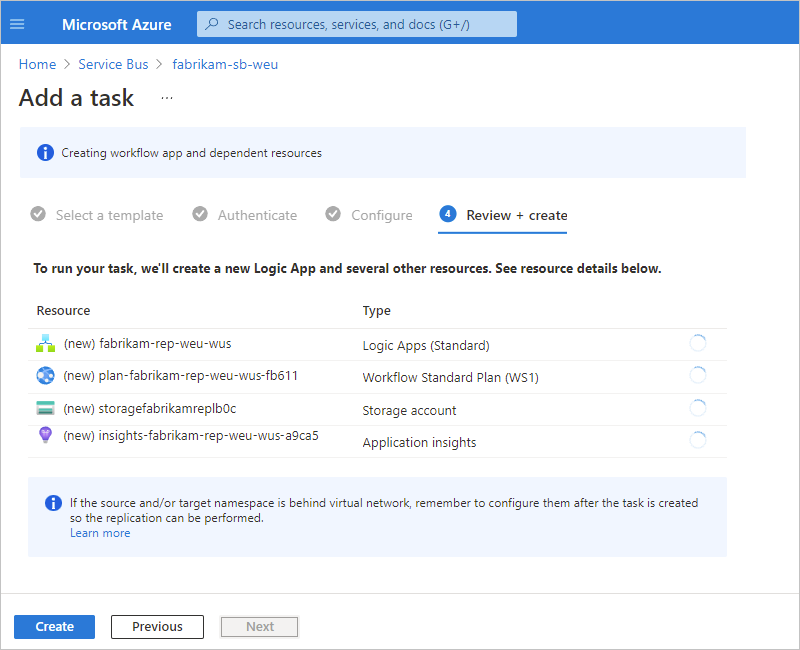The height and width of the screenshot is (650, 800).
Task: Click the Create button
Action: (54, 626)
